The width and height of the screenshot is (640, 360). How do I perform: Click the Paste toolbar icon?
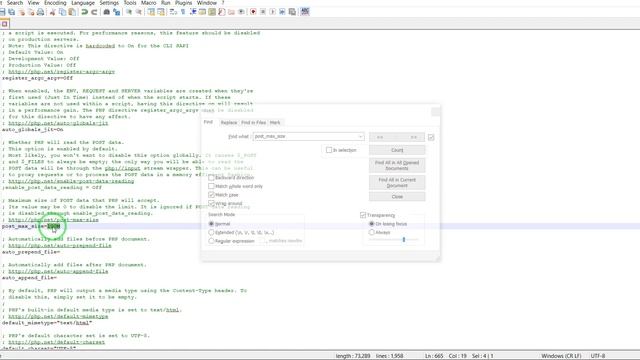(72, 12)
